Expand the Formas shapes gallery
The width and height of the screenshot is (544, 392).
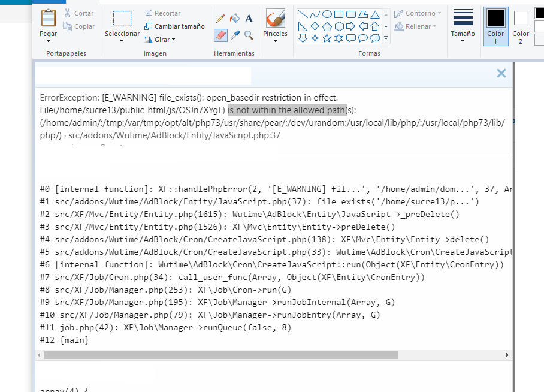pyautogui.click(x=386, y=38)
